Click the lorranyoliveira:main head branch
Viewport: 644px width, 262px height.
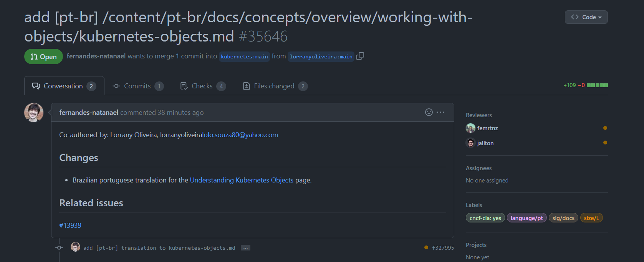click(321, 56)
